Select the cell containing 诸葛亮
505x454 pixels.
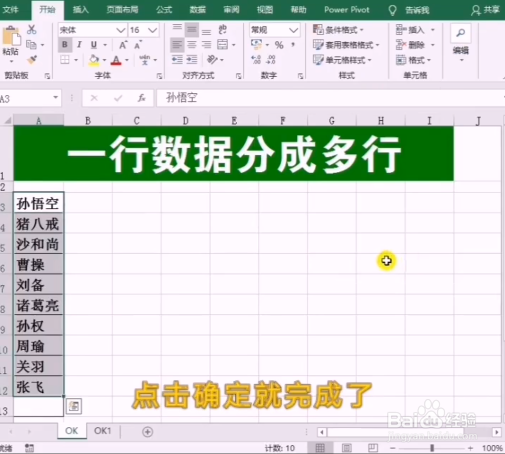pyautogui.click(x=38, y=305)
